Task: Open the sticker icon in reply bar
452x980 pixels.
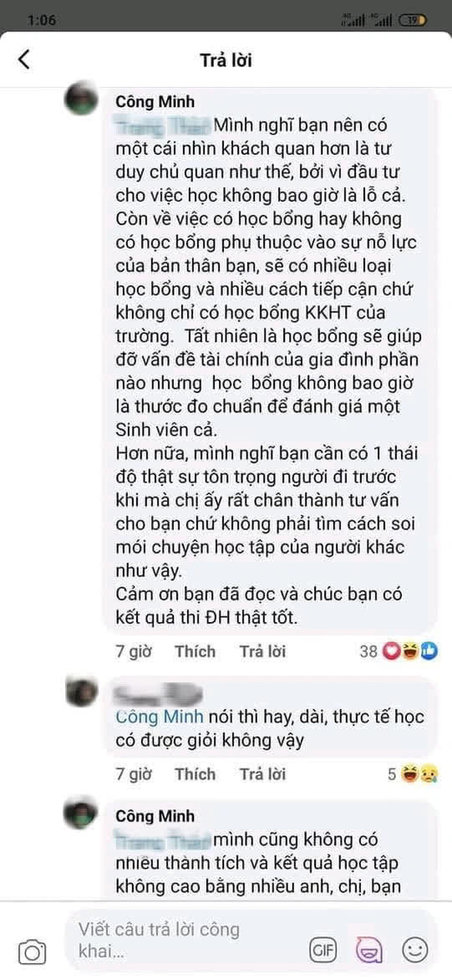Action: [368, 950]
